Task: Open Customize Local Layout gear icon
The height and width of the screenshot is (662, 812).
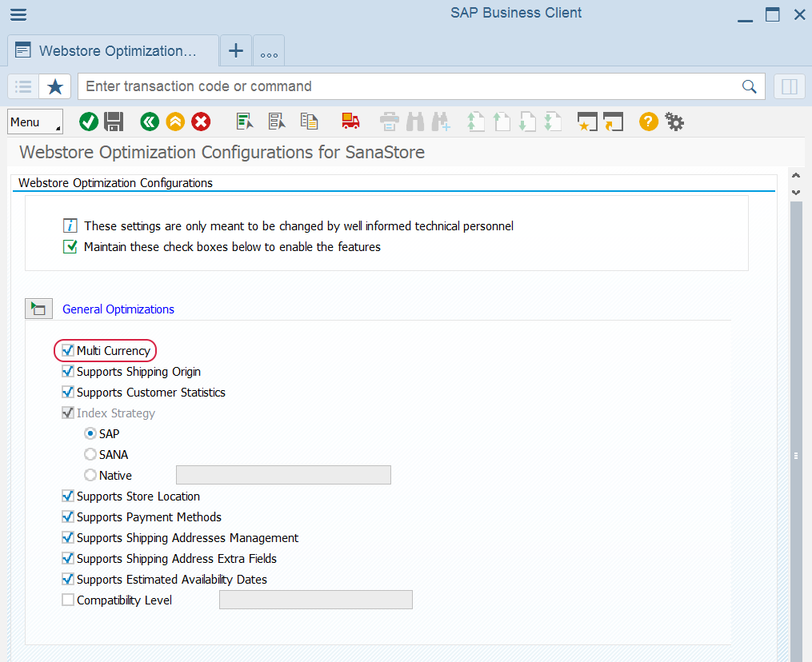Action: coord(674,122)
